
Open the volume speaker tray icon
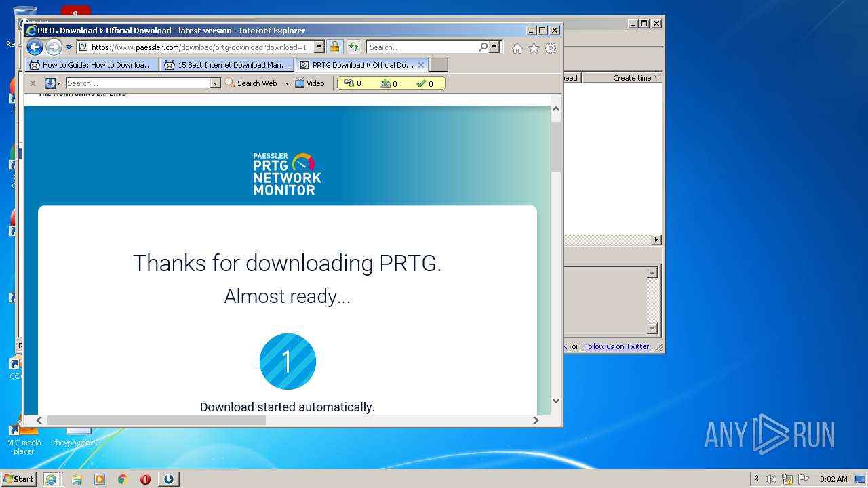click(x=771, y=479)
